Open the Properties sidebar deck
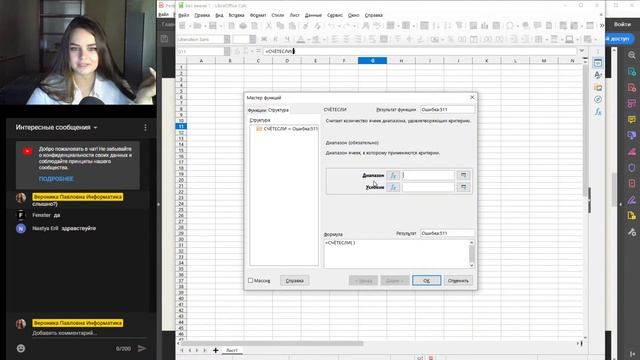The image size is (640, 360). (x=598, y=63)
